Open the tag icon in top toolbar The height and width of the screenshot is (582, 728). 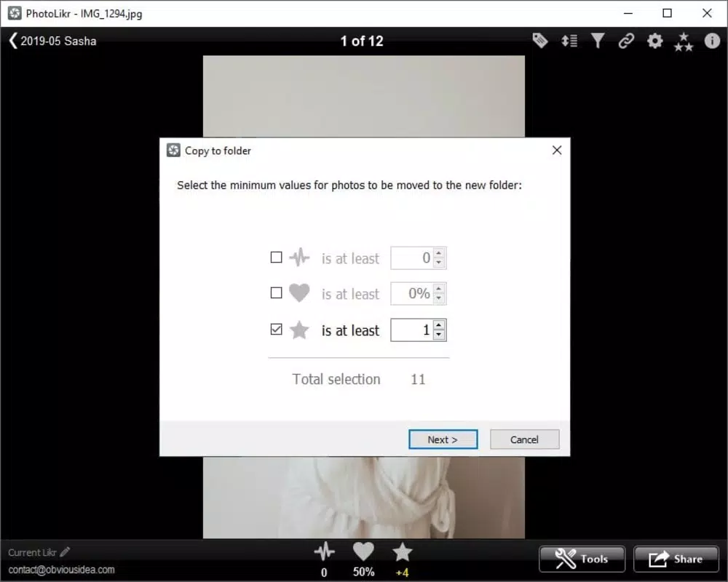coord(540,41)
